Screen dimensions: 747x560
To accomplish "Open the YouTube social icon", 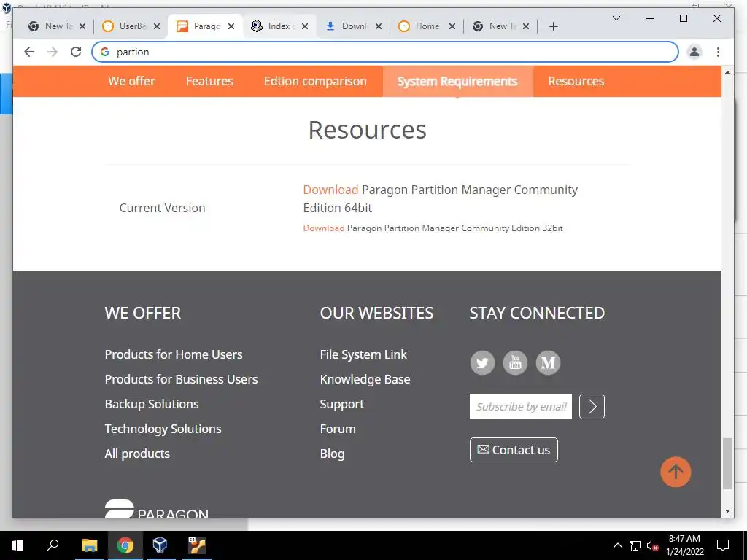I will 515,363.
